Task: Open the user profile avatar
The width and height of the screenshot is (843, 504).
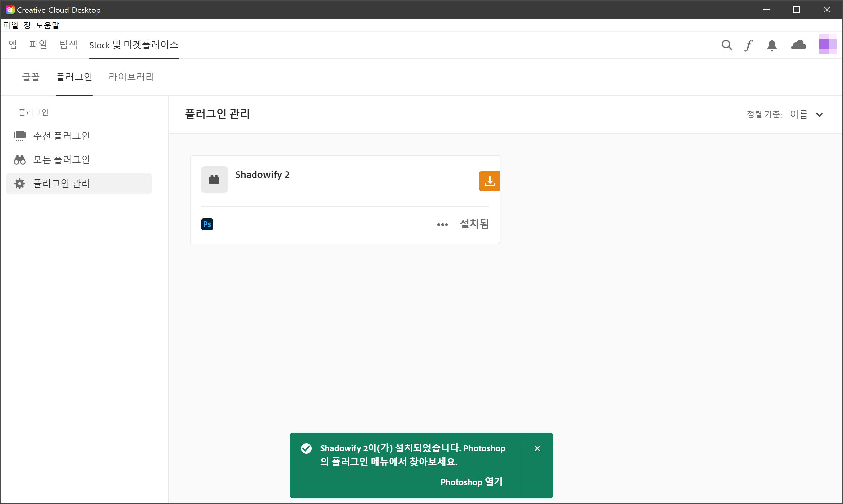Action: click(x=827, y=44)
